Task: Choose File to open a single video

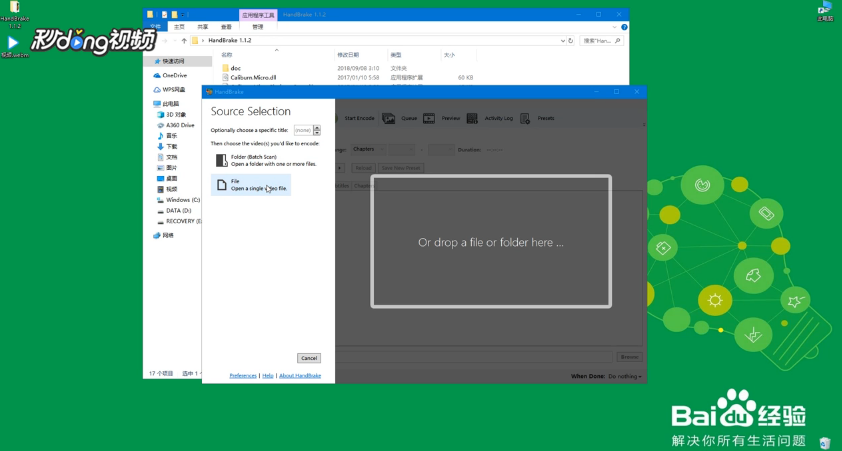Action: [251, 185]
